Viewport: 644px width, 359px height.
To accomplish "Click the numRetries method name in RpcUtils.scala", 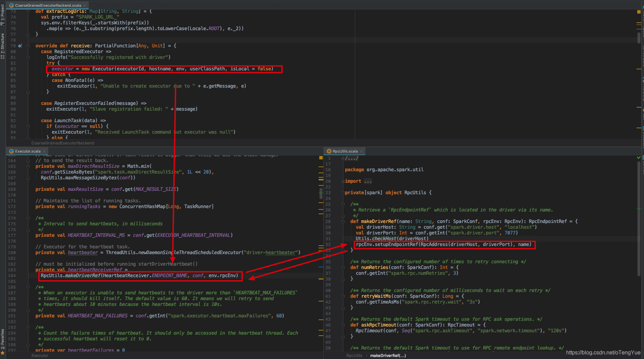I will tap(375, 268).
